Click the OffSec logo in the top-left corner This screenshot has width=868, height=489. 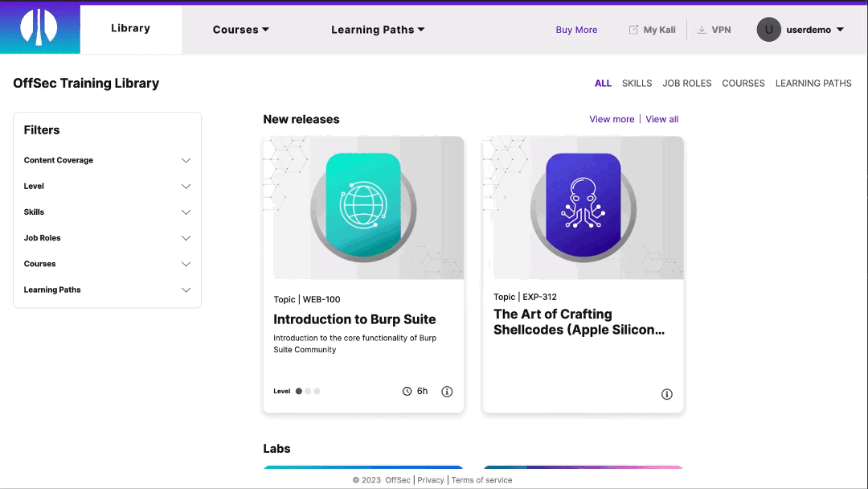pyautogui.click(x=39, y=27)
